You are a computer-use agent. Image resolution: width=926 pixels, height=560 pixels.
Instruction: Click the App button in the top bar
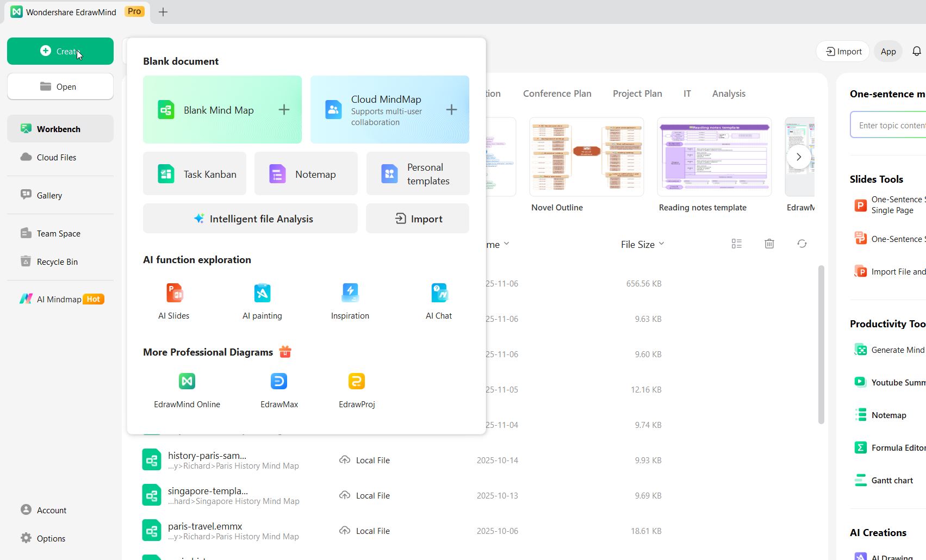tap(888, 51)
